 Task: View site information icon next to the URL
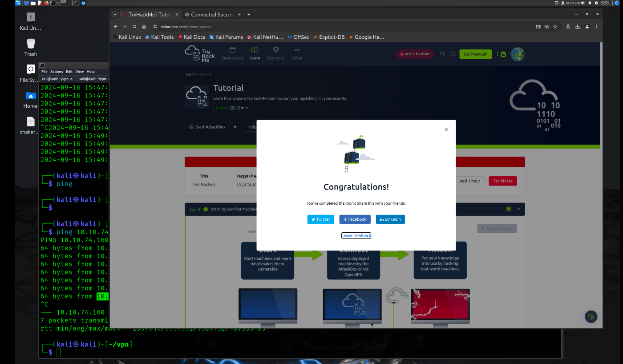click(155, 27)
